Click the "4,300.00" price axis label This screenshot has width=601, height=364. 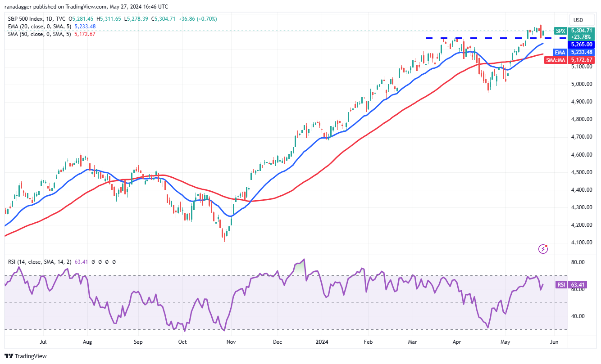(x=581, y=207)
